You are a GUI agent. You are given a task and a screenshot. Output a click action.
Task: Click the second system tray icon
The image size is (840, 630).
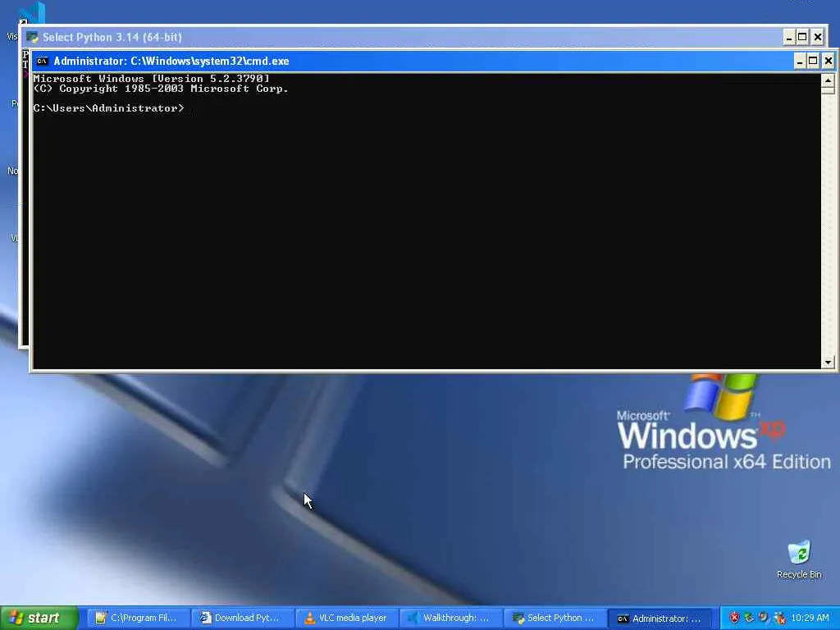749,618
